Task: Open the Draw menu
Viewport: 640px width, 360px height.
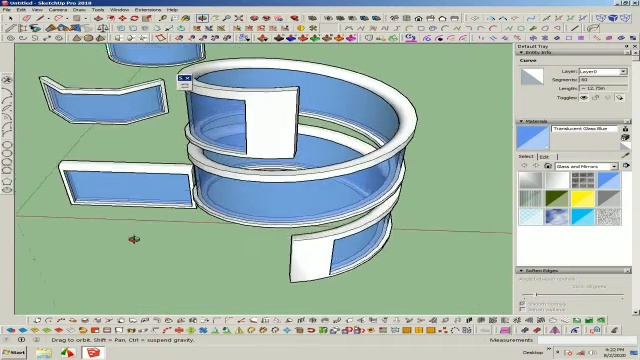Action: pyautogui.click(x=79, y=9)
